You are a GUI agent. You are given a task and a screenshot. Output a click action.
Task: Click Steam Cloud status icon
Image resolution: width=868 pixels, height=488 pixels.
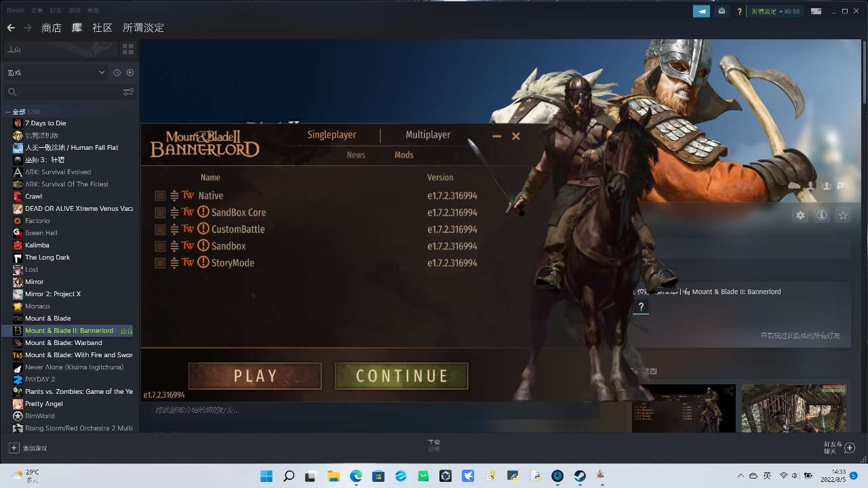click(x=794, y=185)
